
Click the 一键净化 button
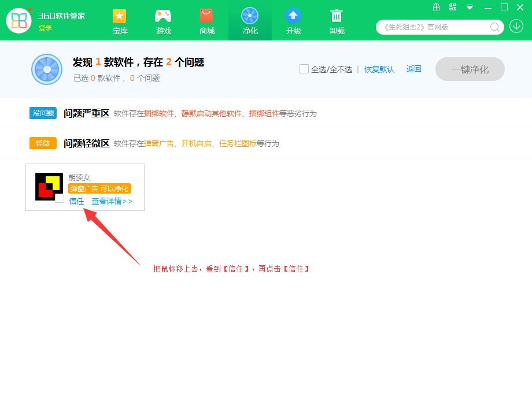coord(470,69)
